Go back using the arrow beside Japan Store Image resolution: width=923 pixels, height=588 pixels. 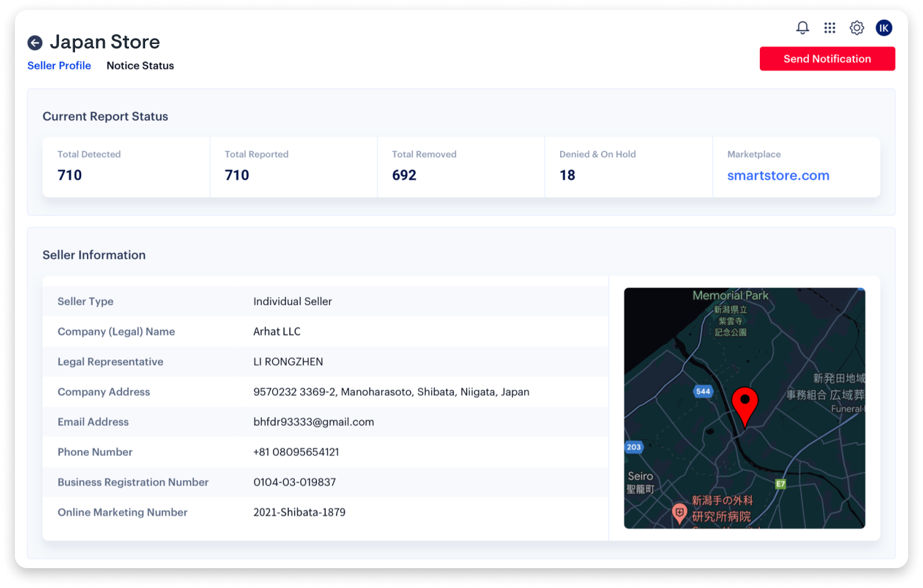[35, 43]
